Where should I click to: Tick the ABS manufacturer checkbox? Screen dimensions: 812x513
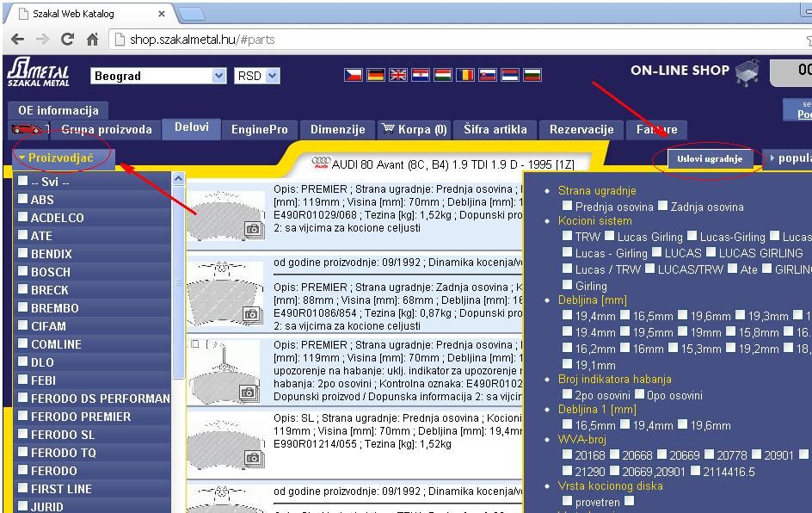click(x=22, y=199)
